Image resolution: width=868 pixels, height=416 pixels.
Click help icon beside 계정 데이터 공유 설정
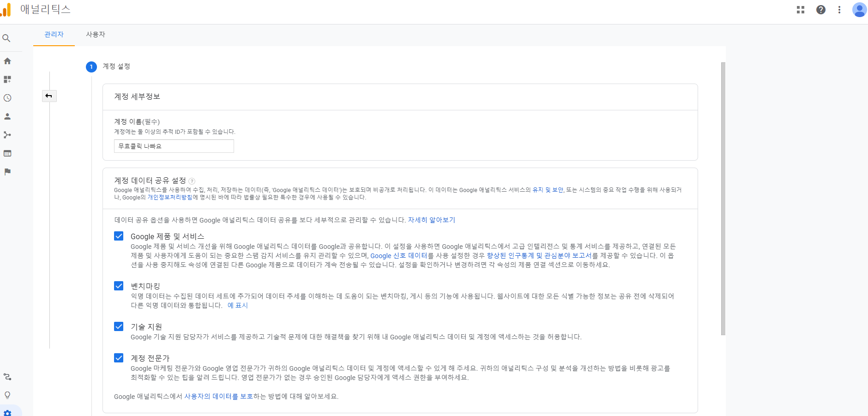[x=192, y=181]
